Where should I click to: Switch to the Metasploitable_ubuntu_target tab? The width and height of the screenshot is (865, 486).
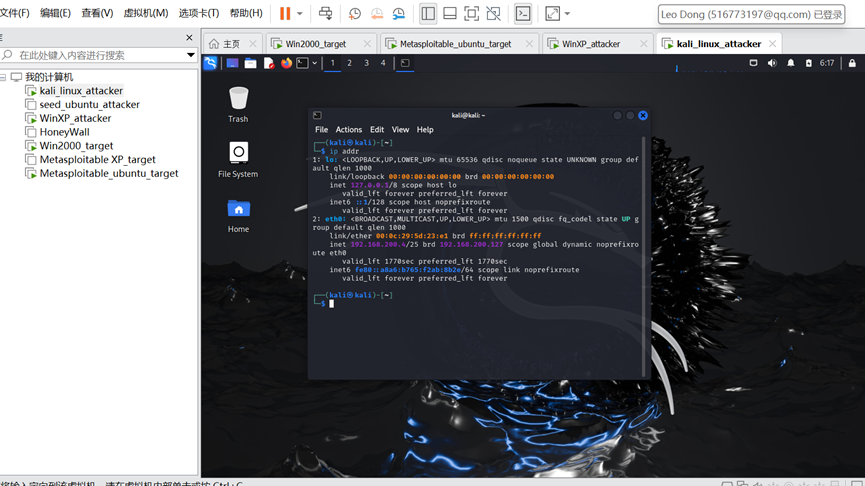(x=455, y=44)
